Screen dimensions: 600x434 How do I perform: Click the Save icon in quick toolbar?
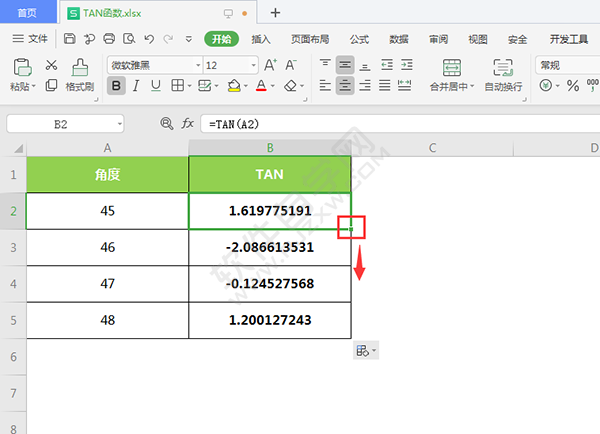(70, 39)
